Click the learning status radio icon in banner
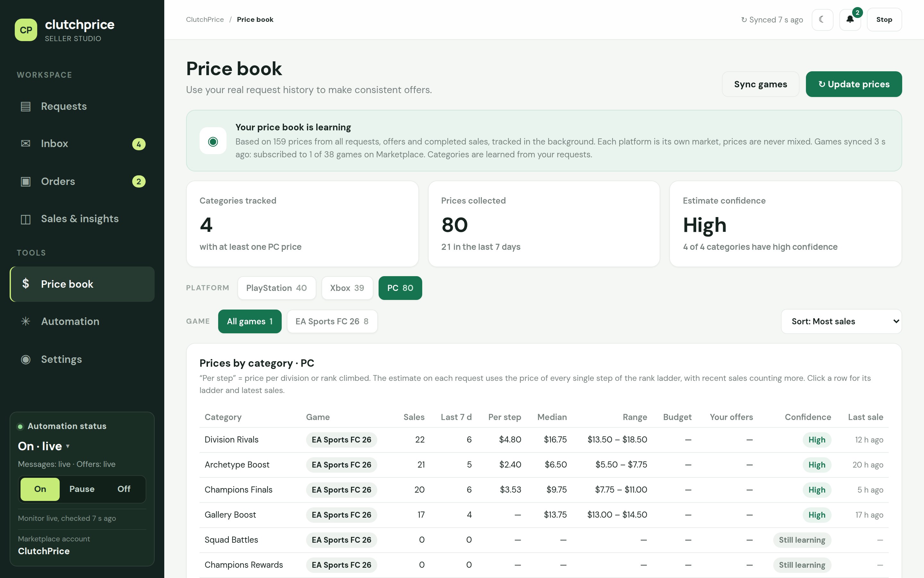Viewport: 924px width, 578px height. 213,141
